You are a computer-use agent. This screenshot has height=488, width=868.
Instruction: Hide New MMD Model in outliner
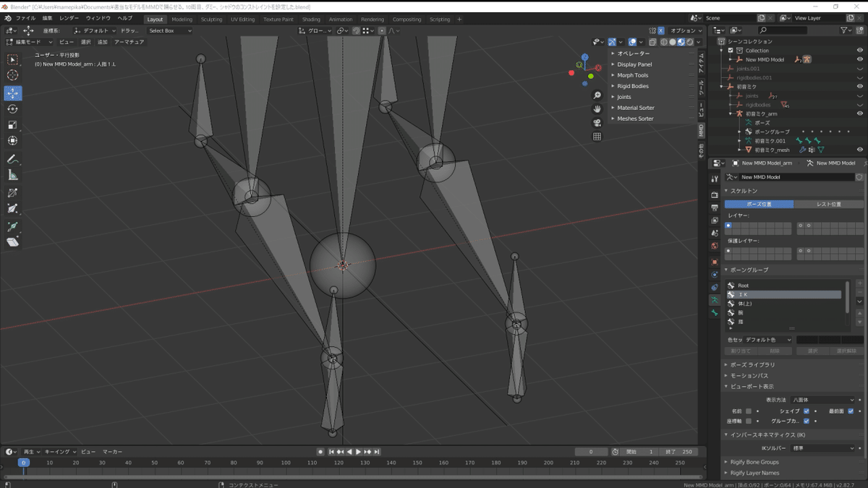(860, 59)
